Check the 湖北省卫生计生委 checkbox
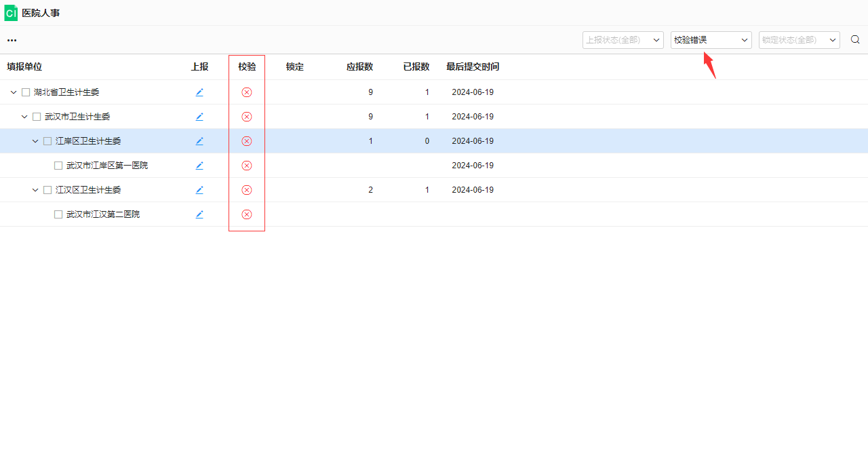This screenshot has height=475, width=868. tap(26, 92)
